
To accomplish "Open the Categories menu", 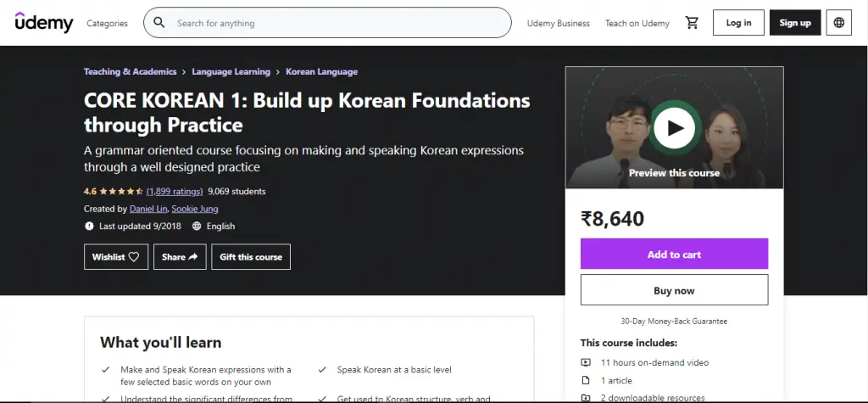I will click(x=108, y=23).
